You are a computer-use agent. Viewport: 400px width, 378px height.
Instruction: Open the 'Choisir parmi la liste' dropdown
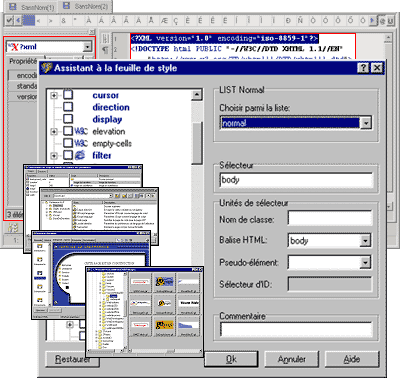coord(366,123)
